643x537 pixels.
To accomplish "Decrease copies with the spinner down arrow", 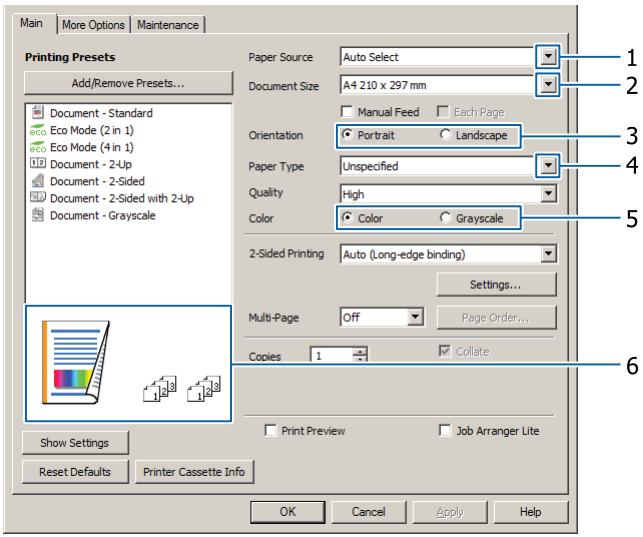I will [x=360, y=358].
